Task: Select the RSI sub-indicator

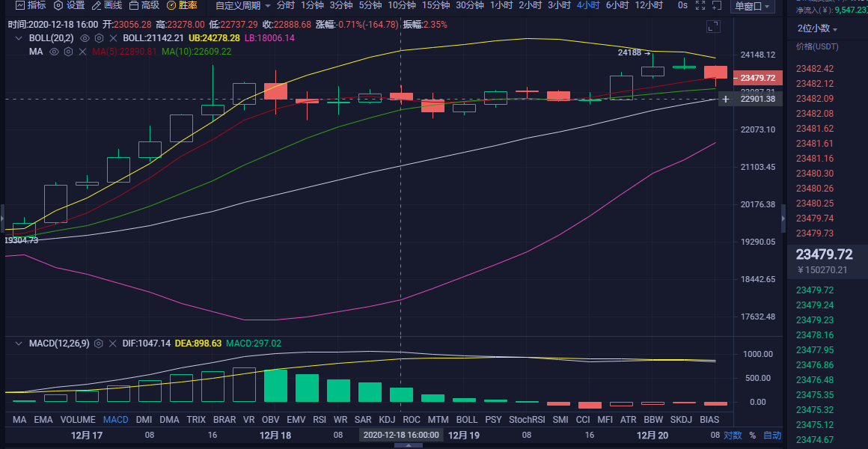Action: [320, 420]
